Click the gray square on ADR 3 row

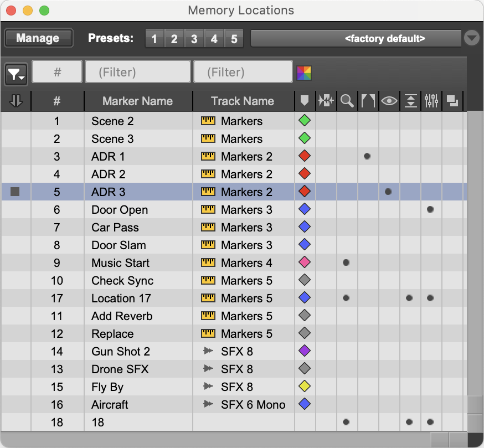15,192
